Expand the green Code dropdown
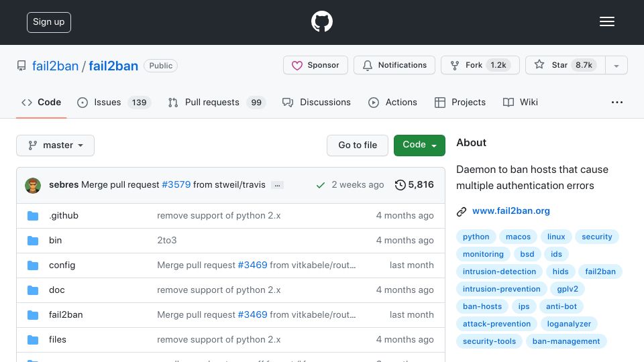The height and width of the screenshot is (362, 644). (419, 145)
